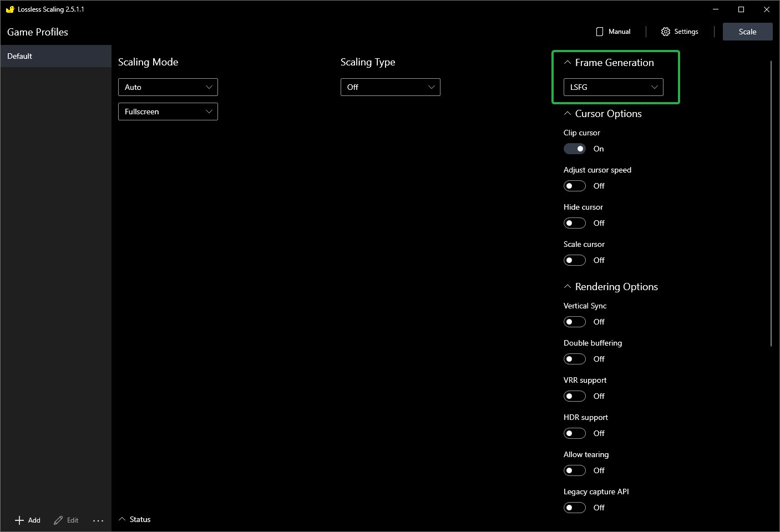Turn off Clip cursor
Image resolution: width=780 pixels, height=532 pixels.
click(x=574, y=148)
